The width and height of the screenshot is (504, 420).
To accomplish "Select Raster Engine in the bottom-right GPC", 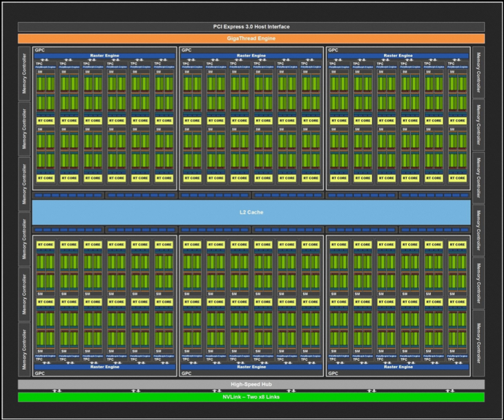I will tap(398, 367).
